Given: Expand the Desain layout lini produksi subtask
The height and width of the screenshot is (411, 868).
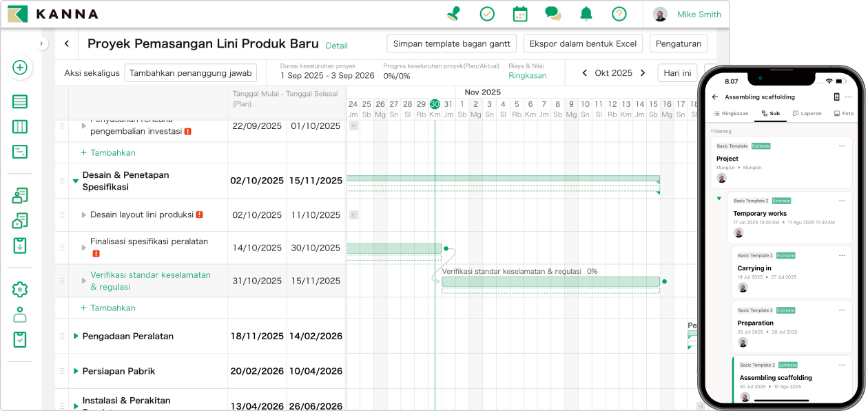Looking at the screenshot, I should [x=84, y=215].
